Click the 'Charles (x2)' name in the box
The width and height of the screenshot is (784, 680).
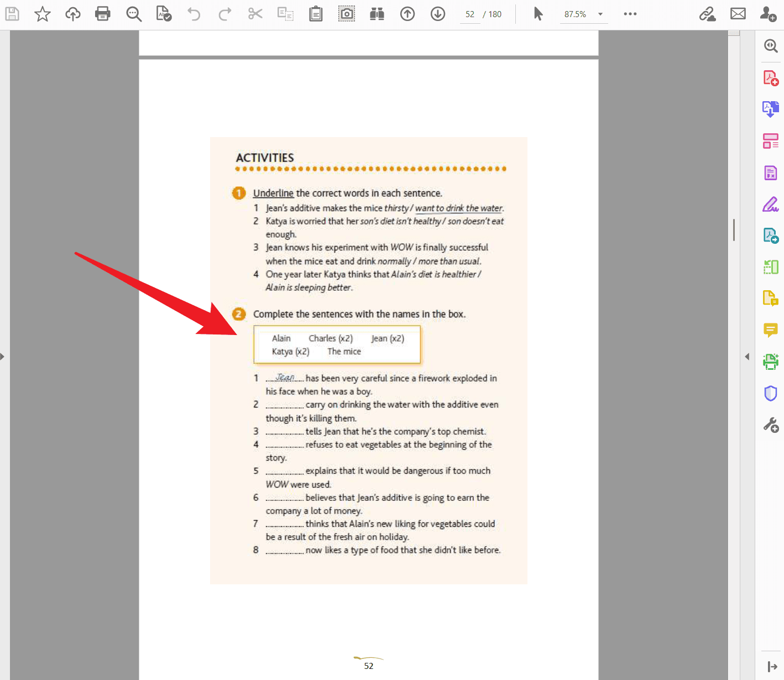pyautogui.click(x=331, y=338)
